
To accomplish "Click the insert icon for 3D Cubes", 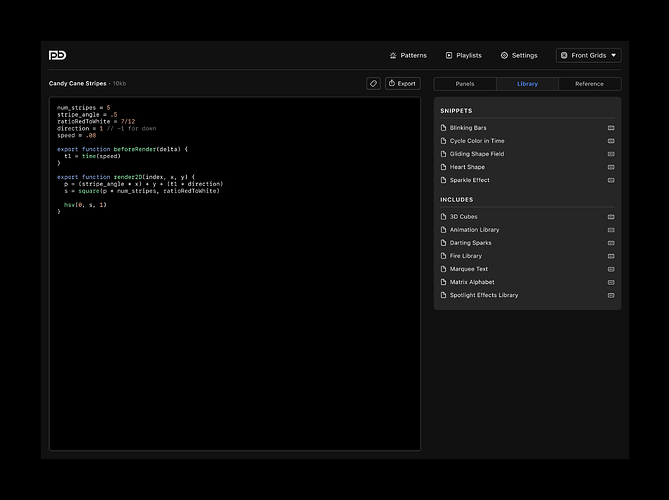I will [x=611, y=217].
